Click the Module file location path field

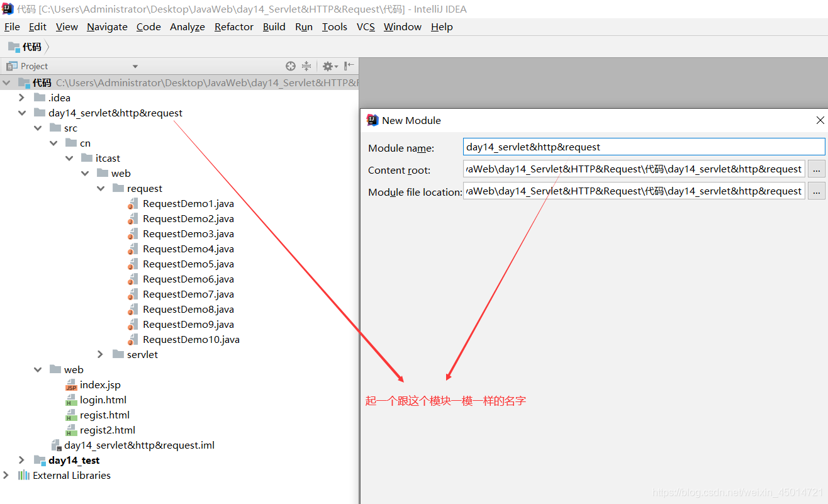click(x=634, y=191)
